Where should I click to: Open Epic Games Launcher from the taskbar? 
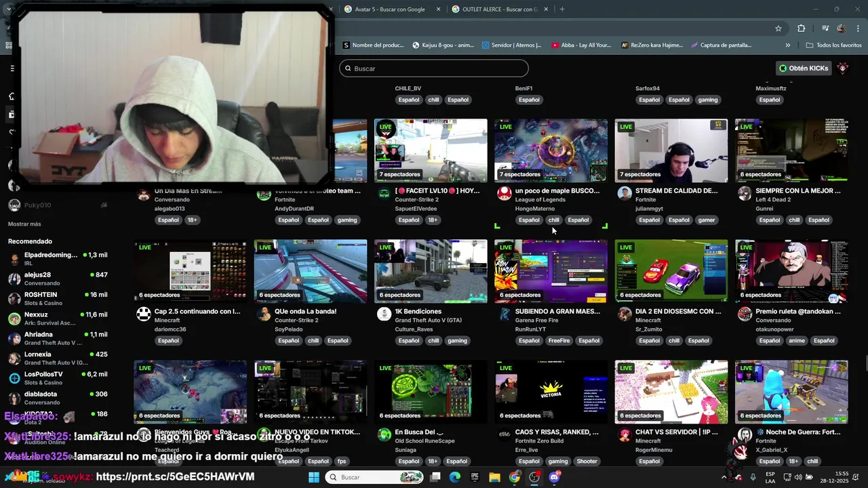pos(475,477)
